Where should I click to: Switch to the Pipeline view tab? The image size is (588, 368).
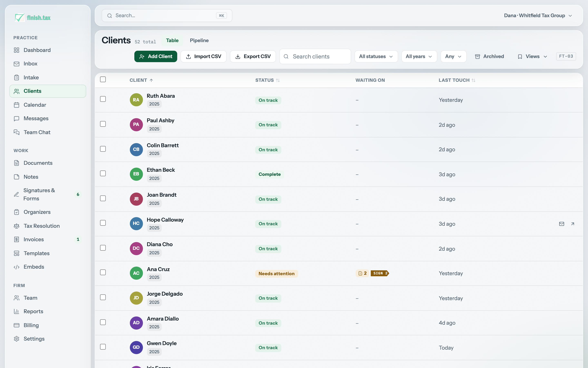click(199, 40)
